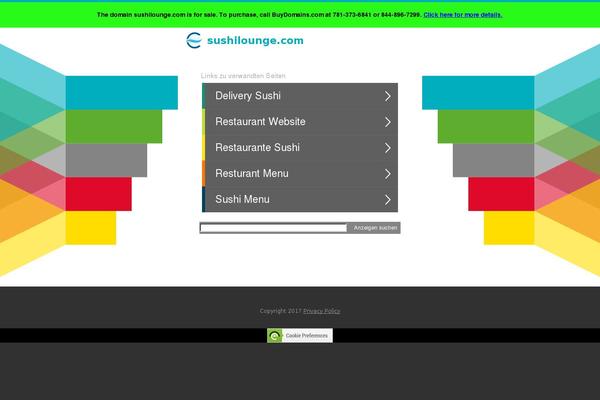Click the green Cookie Preferences icon
600x400 pixels.
click(x=275, y=336)
